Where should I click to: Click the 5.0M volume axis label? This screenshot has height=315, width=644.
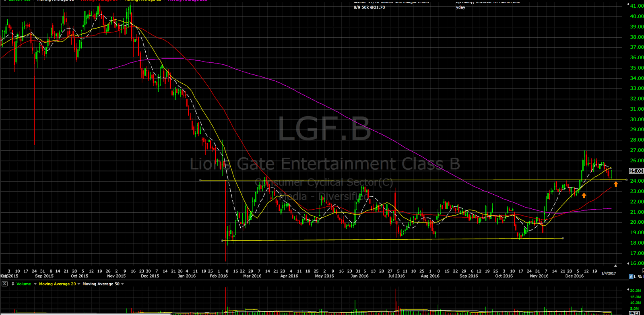click(x=634, y=309)
